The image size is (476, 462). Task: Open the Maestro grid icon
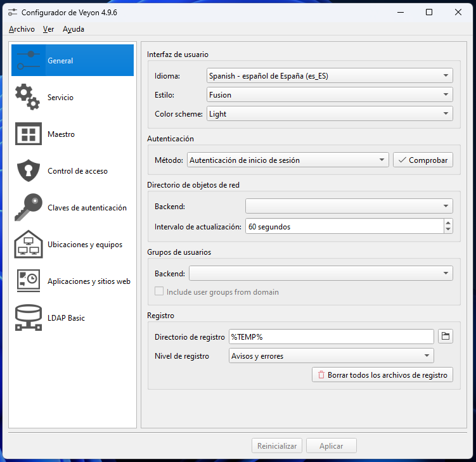(29, 134)
